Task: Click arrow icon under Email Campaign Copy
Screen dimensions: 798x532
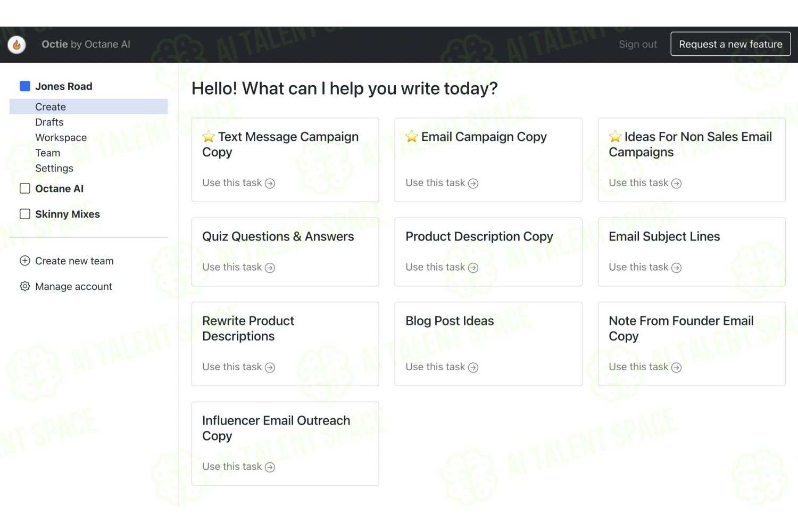Action: coord(473,184)
